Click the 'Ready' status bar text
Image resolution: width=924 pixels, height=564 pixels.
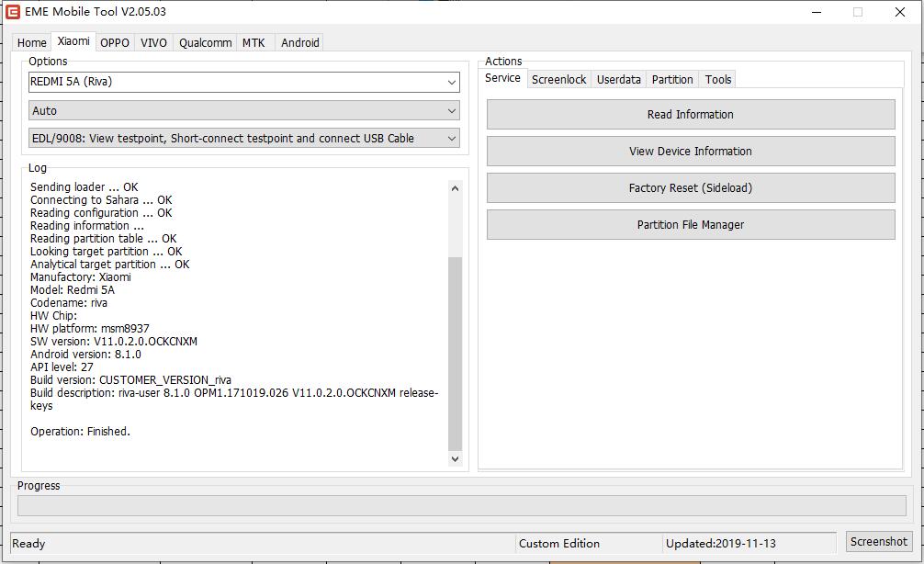point(28,544)
